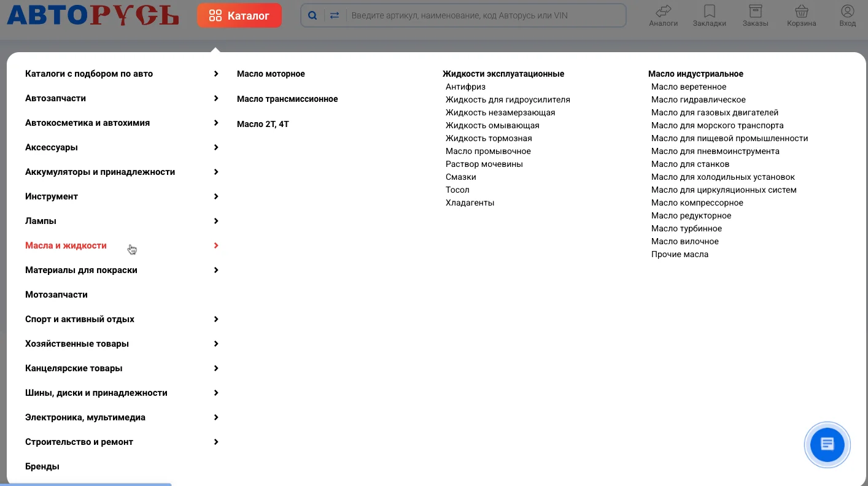Click the АвтоРусь logo

point(93,15)
